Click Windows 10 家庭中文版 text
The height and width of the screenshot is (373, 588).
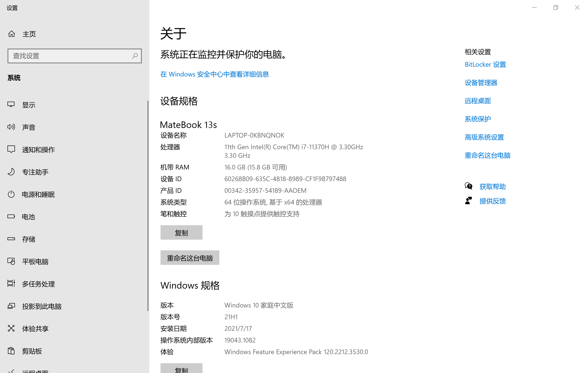pos(259,305)
